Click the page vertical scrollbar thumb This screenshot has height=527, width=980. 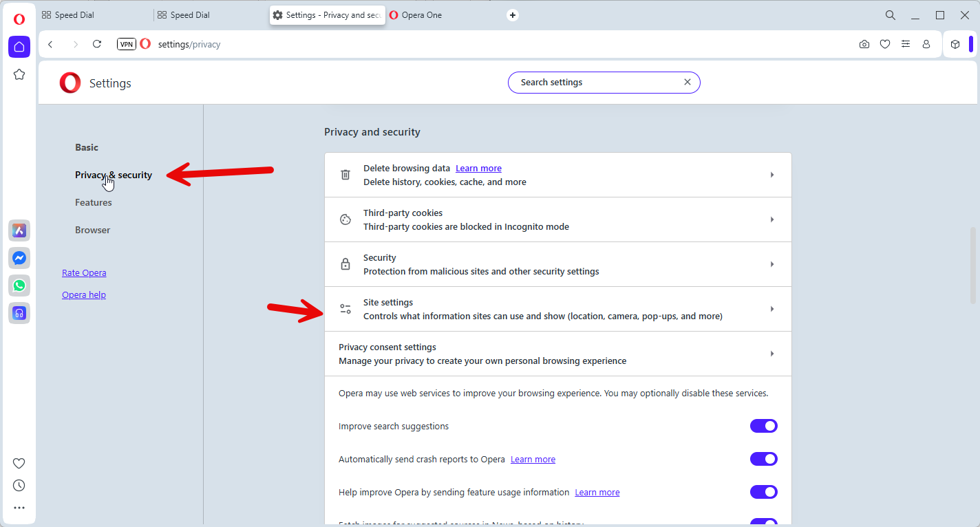pyautogui.click(x=972, y=265)
